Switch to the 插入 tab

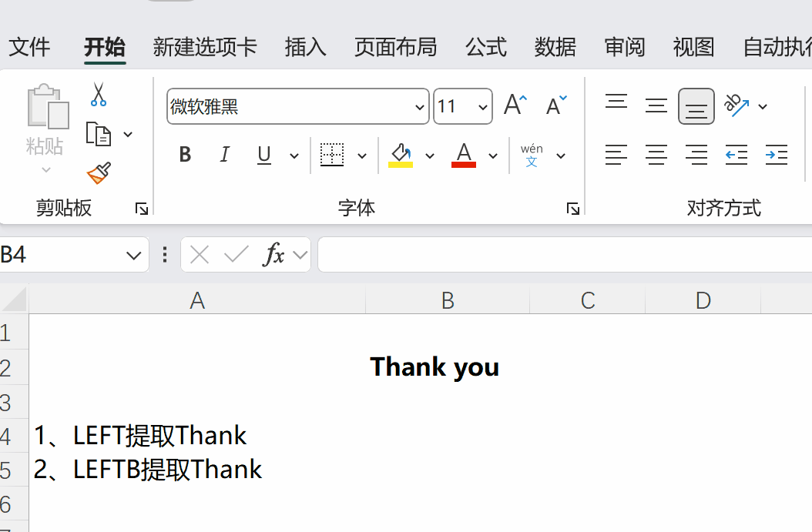(x=306, y=47)
